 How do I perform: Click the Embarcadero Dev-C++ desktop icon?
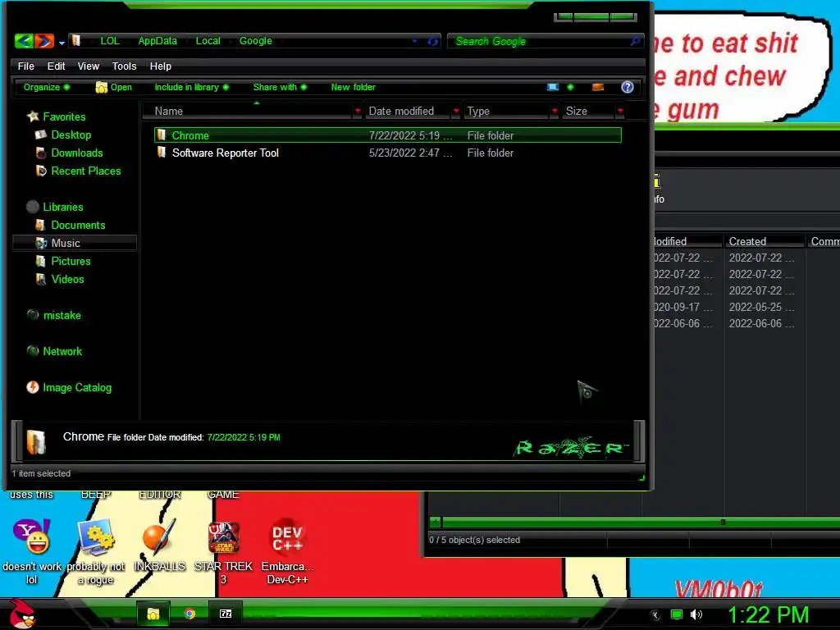(x=287, y=552)
